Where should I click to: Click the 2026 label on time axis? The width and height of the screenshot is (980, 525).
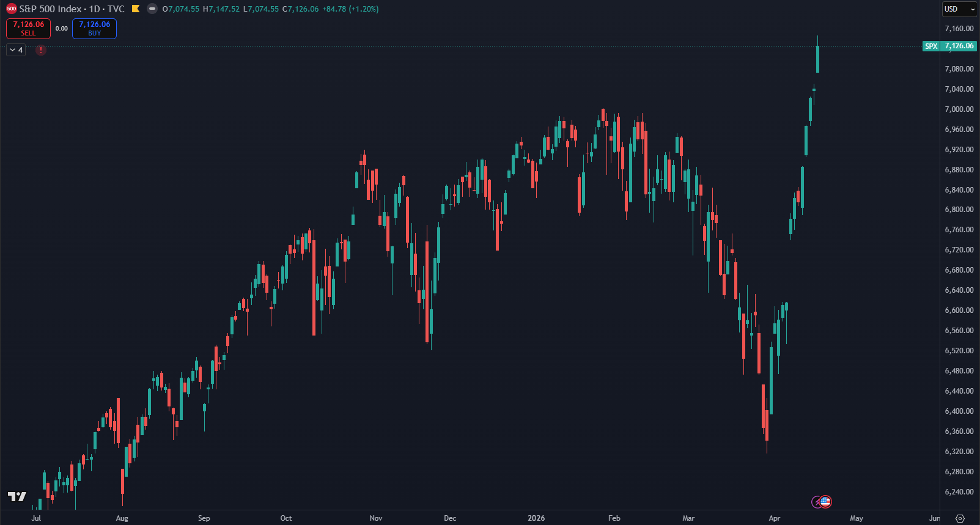[x=536, y=518]
